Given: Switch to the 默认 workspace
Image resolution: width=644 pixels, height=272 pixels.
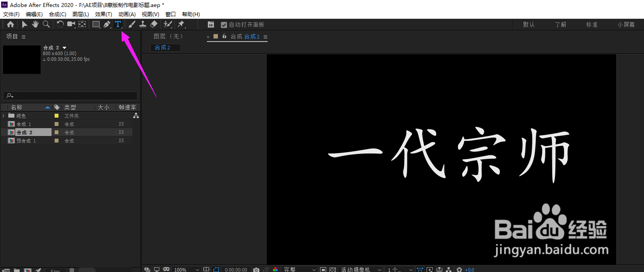Looking at the screenshot, I should [529, 25].
